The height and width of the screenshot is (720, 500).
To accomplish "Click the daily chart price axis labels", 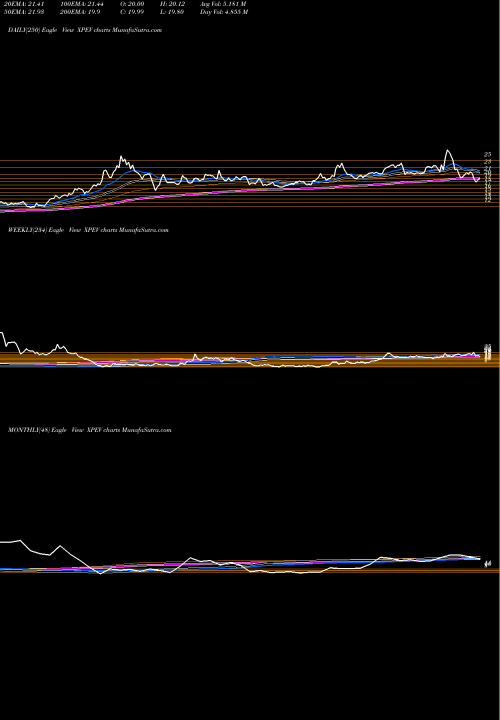I will [x=488, y=177].
